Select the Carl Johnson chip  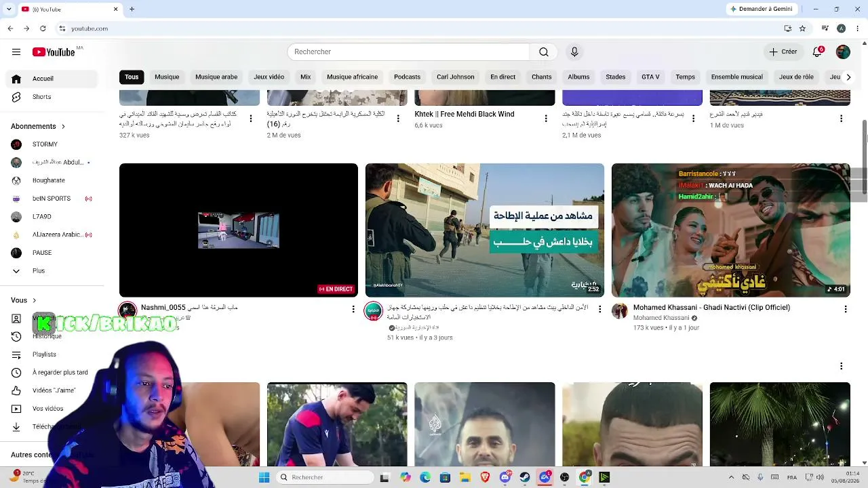tap(456, 77)
